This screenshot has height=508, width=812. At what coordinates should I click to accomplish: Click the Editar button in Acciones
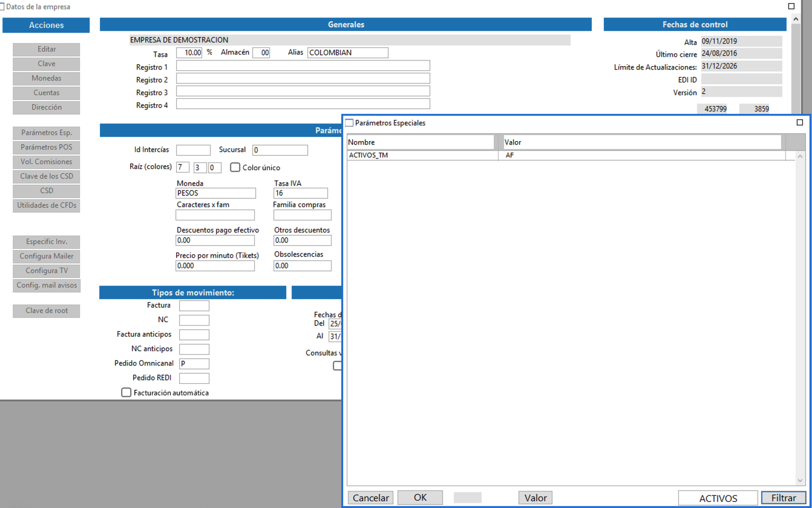[47, 49]
